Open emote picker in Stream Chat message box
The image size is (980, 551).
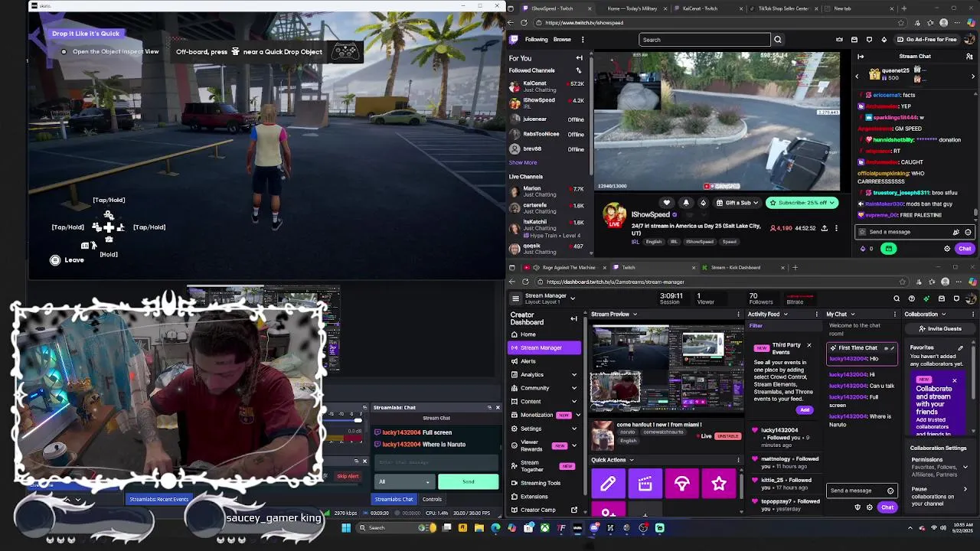coord(968,232)
